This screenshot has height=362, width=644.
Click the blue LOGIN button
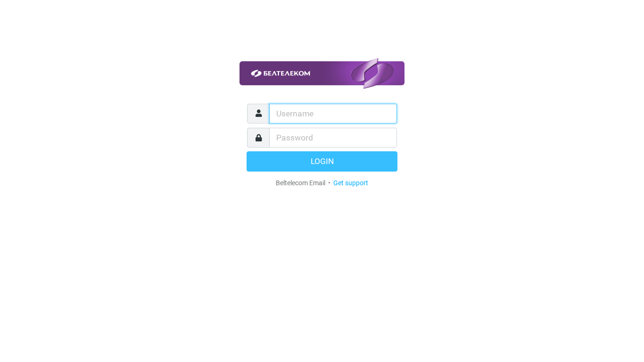point(322,161)
